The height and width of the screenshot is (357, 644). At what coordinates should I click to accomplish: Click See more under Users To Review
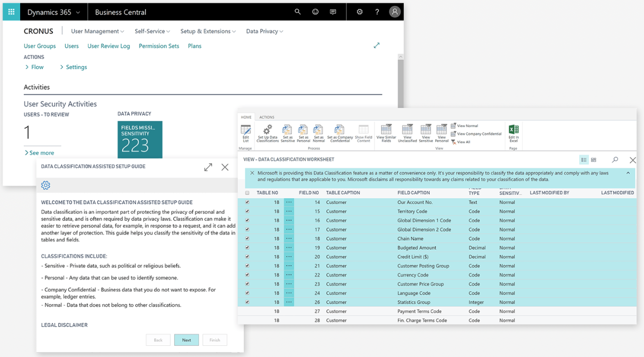[39, 153]
